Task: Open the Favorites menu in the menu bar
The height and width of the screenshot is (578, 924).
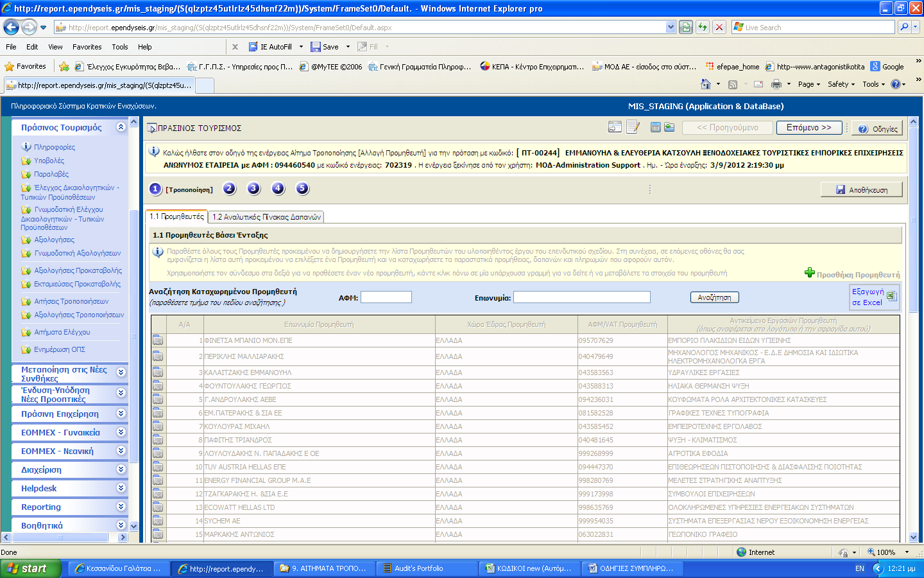Action: click(x=87, y=47)
